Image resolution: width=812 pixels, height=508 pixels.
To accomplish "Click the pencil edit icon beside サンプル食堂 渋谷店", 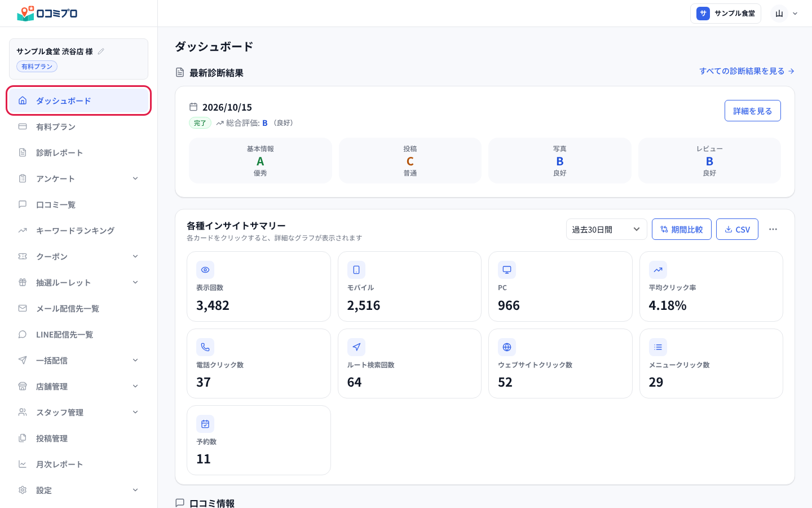I will [101, 51].
